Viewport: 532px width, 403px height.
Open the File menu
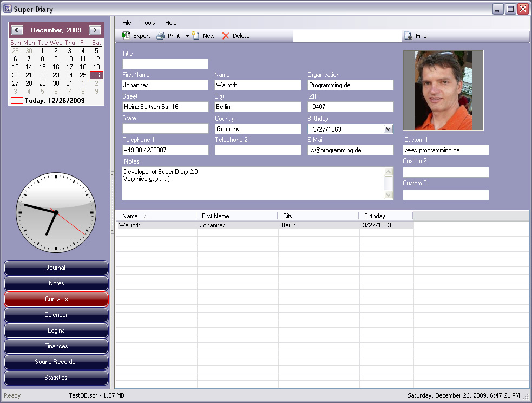point(127,23)
